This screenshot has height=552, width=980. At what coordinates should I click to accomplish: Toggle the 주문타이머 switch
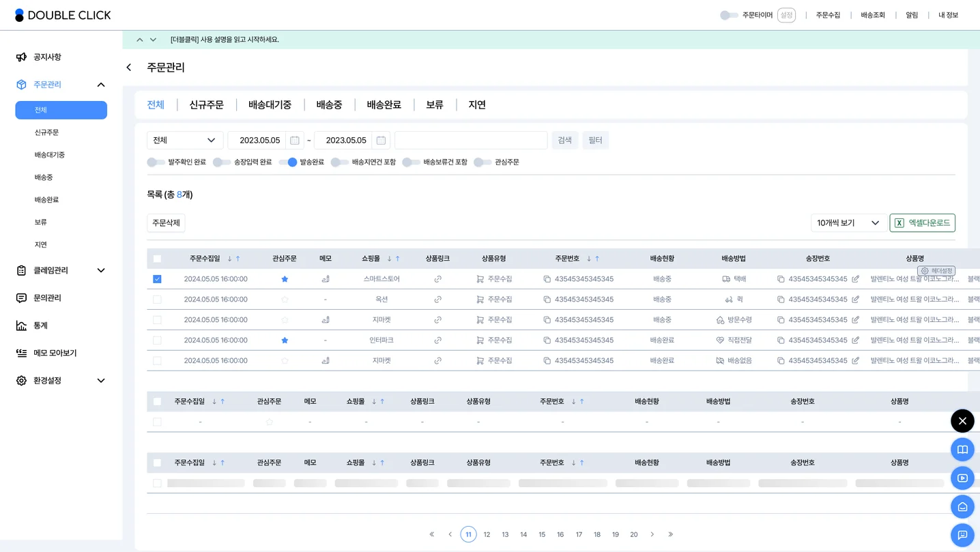click(729, 15)
